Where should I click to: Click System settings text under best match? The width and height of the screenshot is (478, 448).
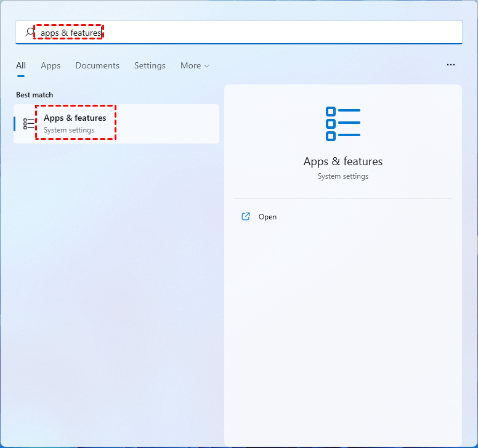pos(69,130)
